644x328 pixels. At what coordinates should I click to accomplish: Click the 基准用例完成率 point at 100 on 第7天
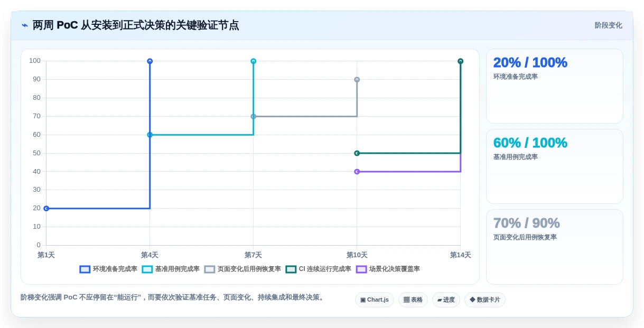click(254, 61)
